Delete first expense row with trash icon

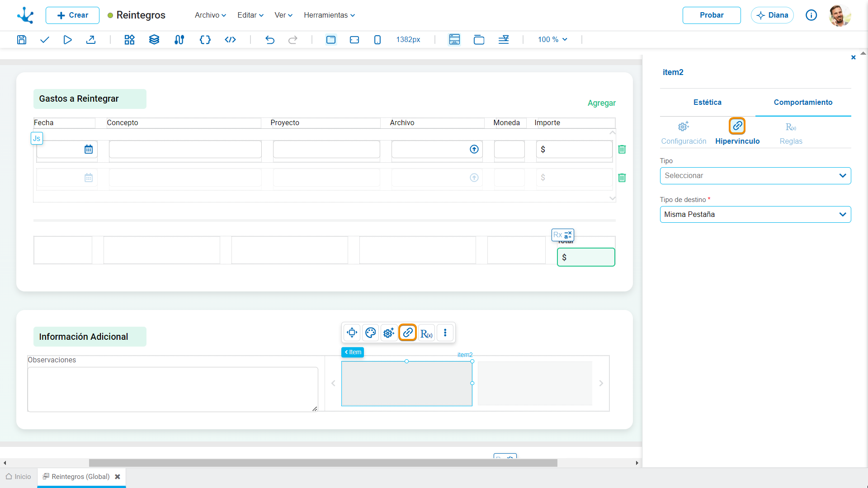click(622, 150)
